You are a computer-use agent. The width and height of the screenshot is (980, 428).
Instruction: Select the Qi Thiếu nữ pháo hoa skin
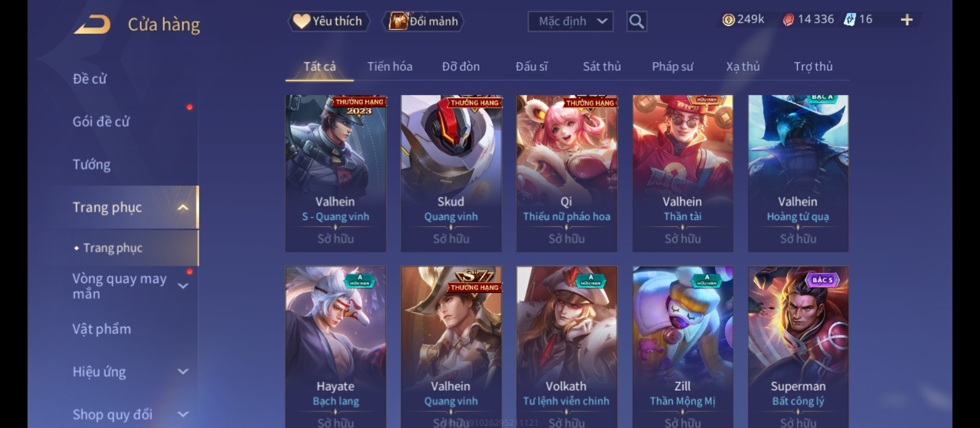tap(567, 173)
